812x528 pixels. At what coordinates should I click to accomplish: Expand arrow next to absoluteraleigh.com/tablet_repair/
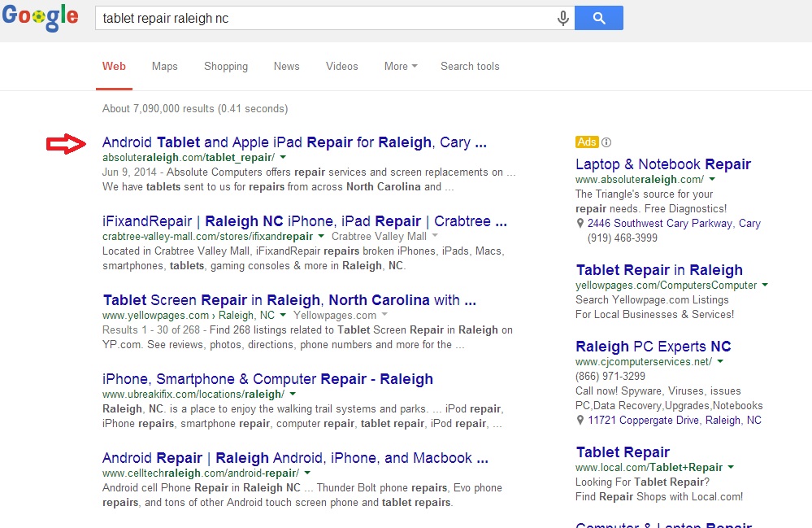click(x=283, y=157)
